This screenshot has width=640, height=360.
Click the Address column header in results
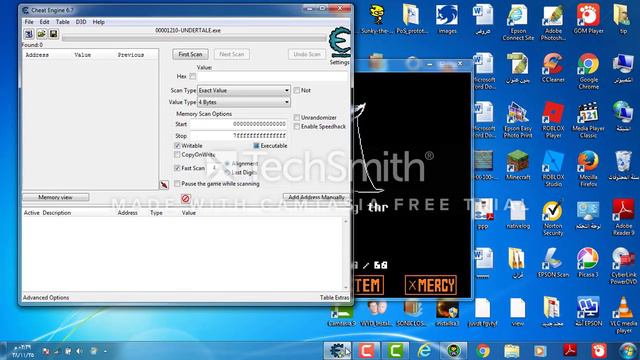click(x=37, y=55)
